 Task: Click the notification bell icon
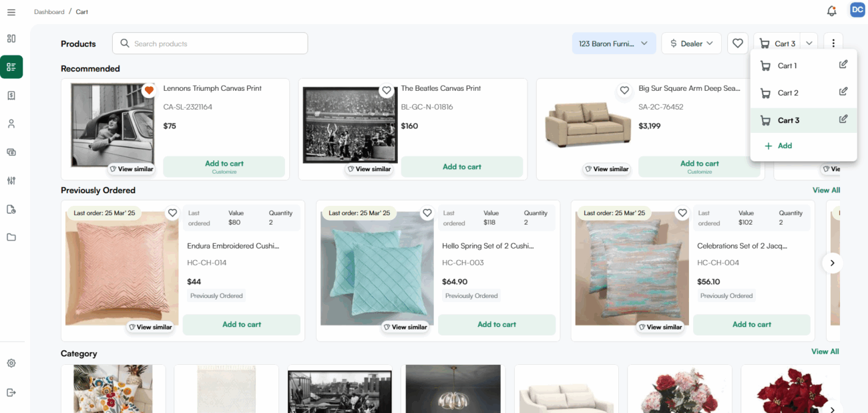point(831,11)
